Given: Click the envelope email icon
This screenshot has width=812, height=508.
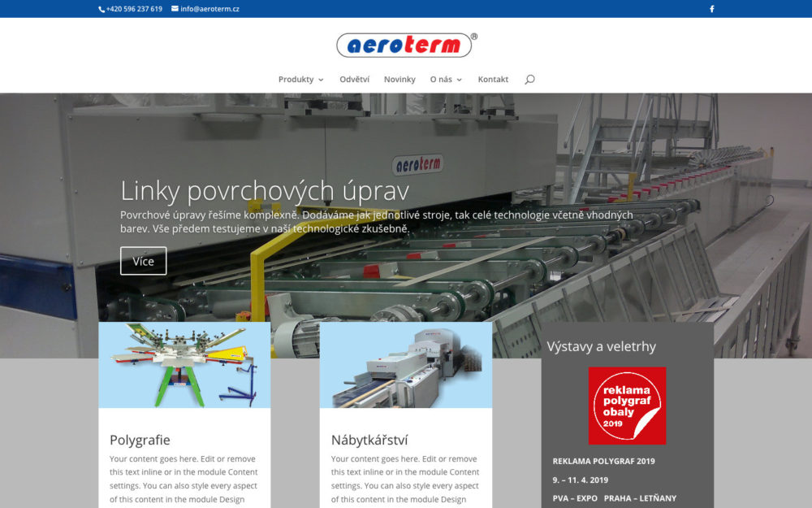Looking at the screenshot, I should point(175,9).
